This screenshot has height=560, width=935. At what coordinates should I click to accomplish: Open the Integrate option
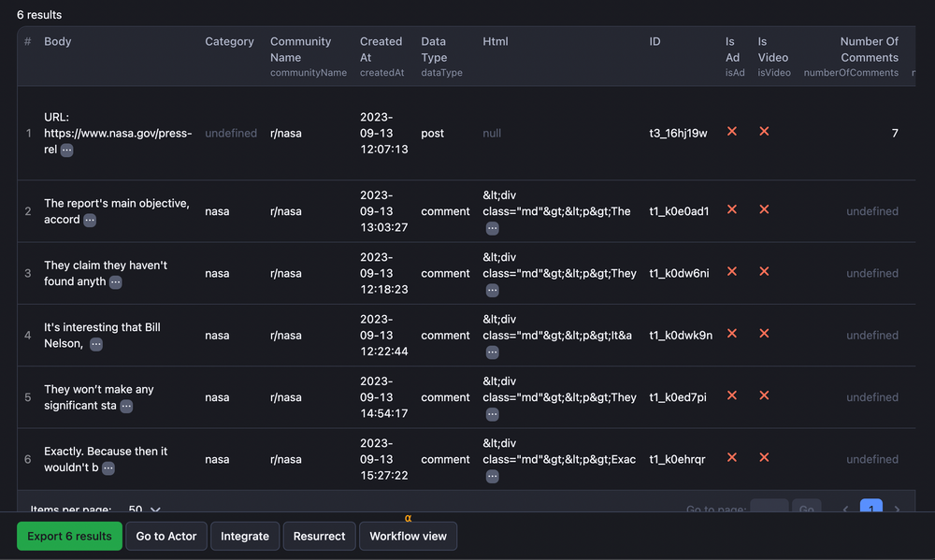[x=245, y=537]
